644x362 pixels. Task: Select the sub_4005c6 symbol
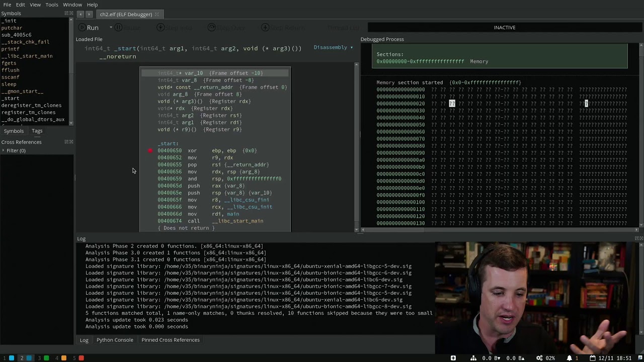(16, 35)
